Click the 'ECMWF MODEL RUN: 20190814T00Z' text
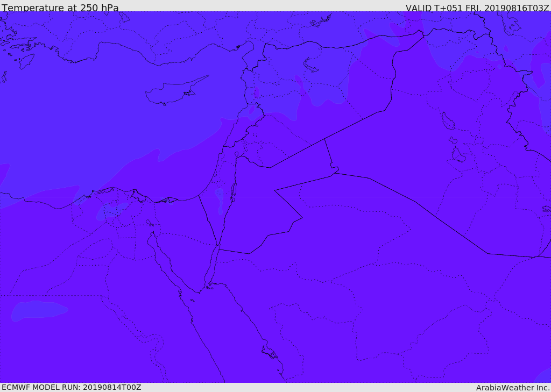Viewport: 551px width, 392px height. [x=72, y=387]
